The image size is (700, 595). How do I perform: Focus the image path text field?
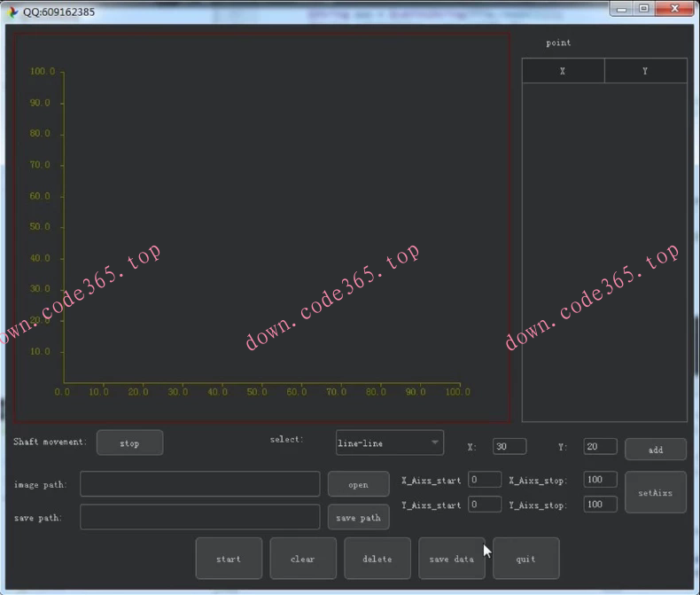199,484
